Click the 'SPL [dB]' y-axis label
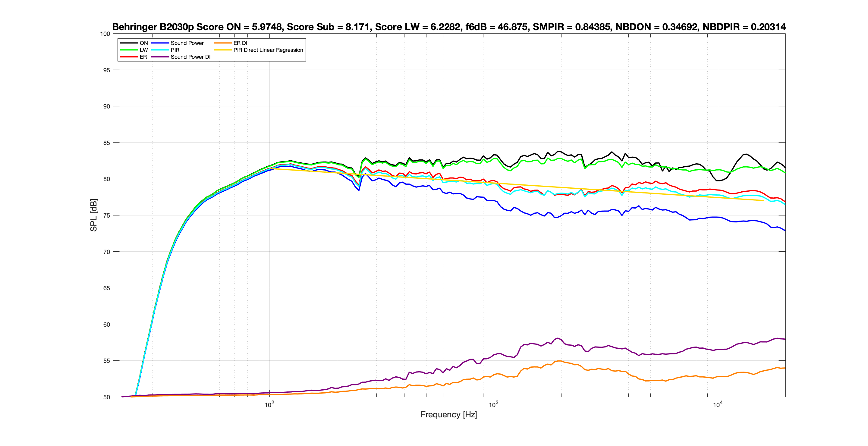This screenshot has height=446, width=868. 93,215
